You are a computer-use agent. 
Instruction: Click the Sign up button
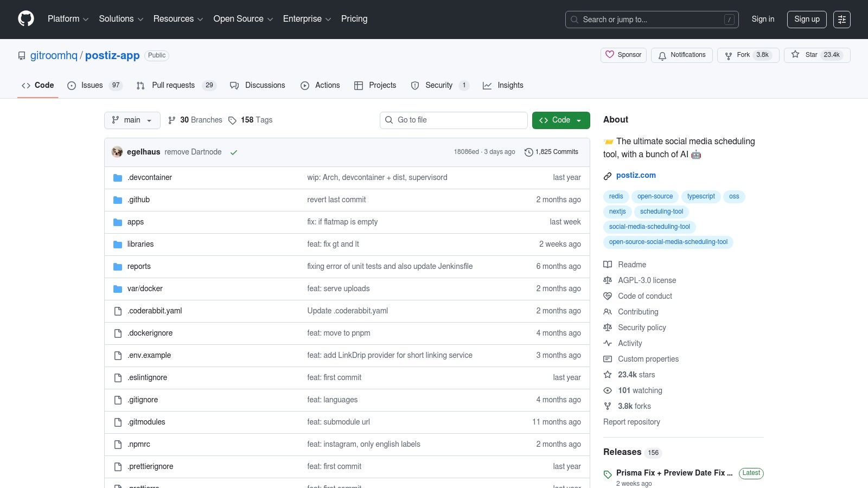[x=807, y=19]
